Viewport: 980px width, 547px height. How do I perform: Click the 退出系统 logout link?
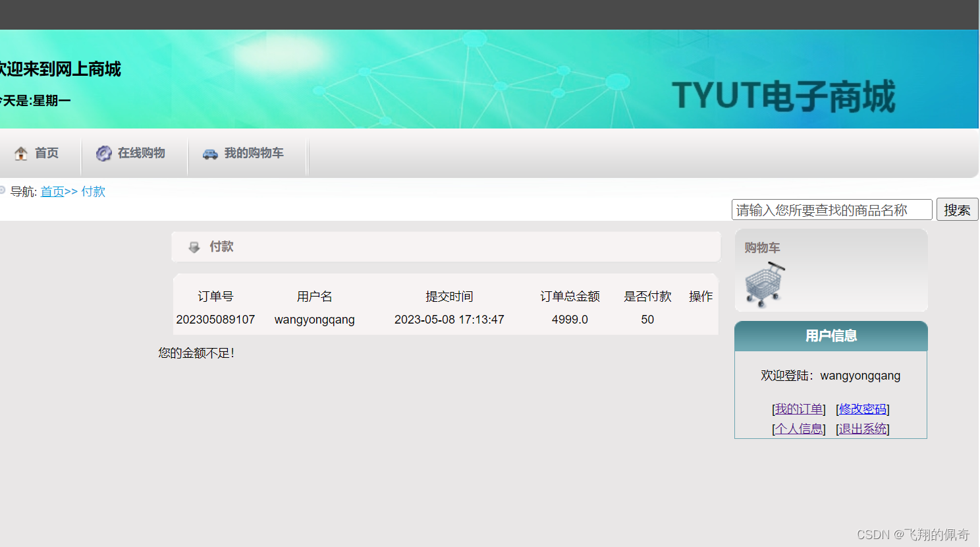coord(863,429)
